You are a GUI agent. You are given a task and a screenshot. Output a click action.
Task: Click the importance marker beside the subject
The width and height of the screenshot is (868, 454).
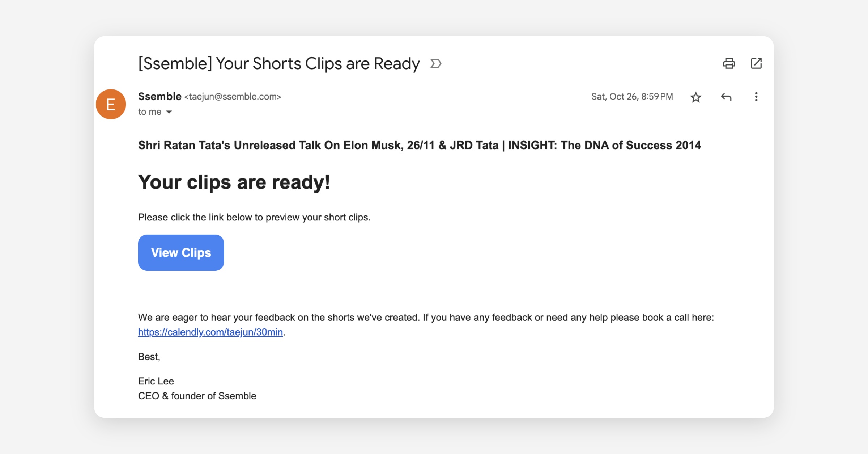(x=436, y=64)
